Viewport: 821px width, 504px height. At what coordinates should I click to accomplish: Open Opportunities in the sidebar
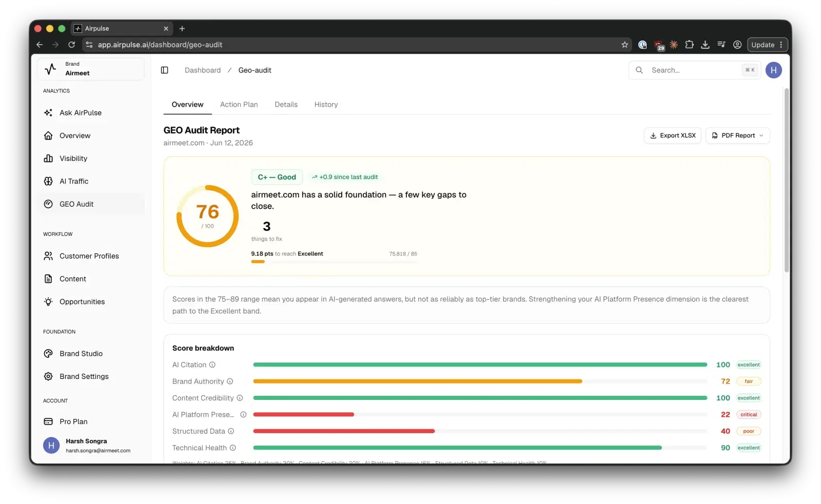(91, 301)
